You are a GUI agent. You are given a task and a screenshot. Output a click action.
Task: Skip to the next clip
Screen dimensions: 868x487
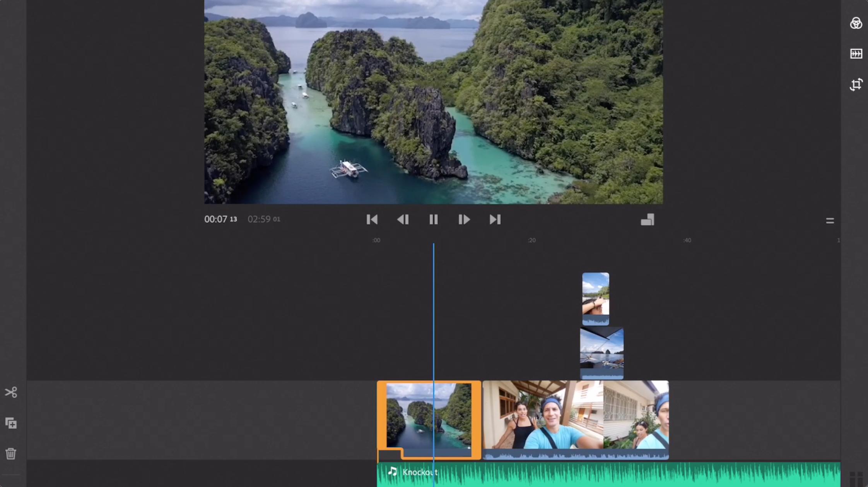click(495, 219)
